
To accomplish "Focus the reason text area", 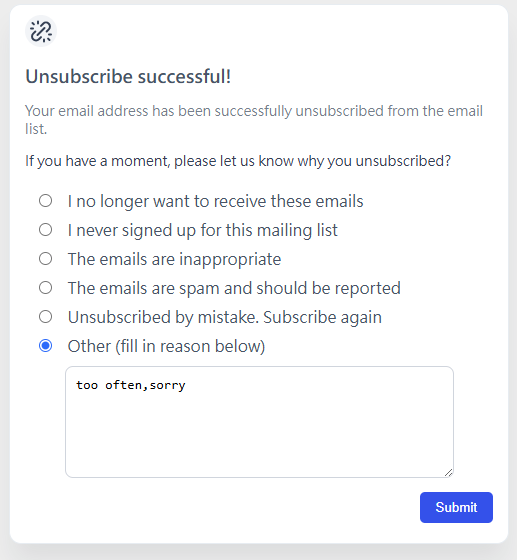I will pos(259,422).
